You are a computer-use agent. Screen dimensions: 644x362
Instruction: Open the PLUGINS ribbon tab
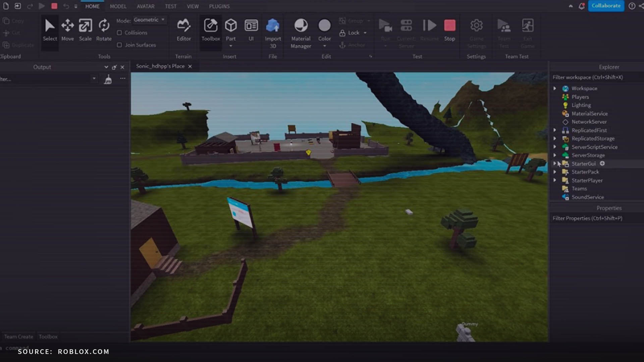pyautogui.click(x=219, y=6)
